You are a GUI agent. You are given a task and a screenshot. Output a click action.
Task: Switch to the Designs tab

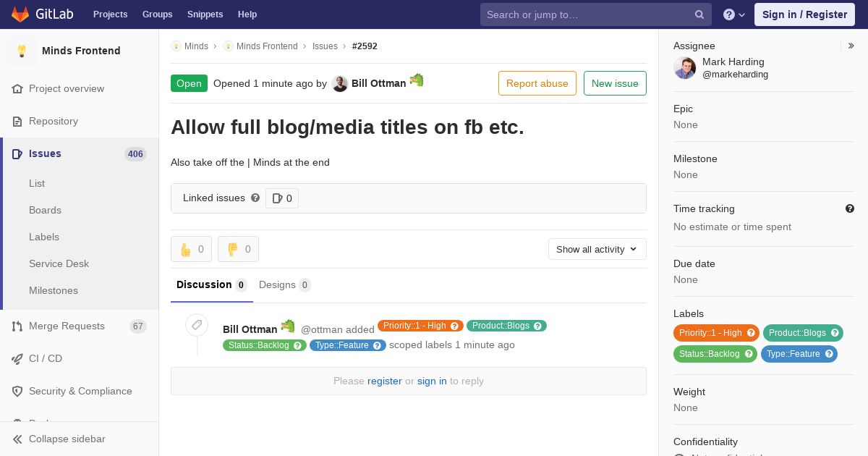tap(285, 285)
